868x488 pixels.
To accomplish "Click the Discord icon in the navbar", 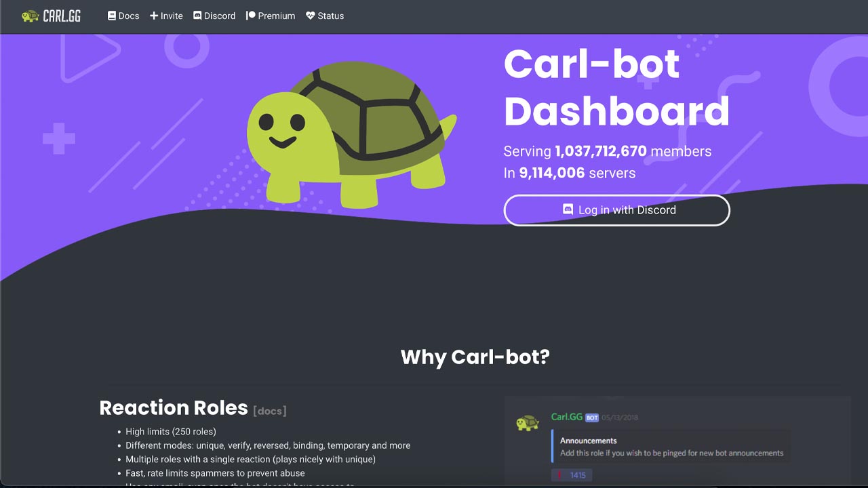I will [197, 16].
